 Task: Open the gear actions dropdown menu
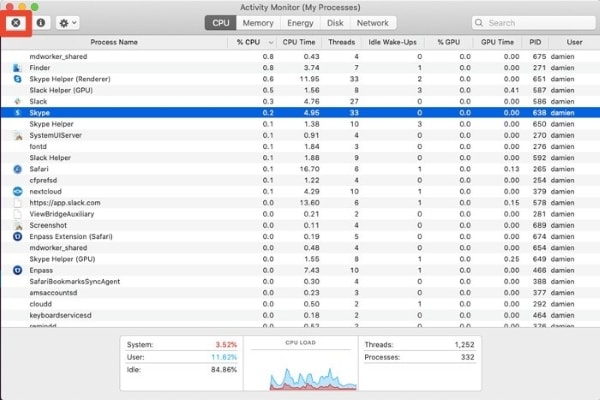coord(68,23)
